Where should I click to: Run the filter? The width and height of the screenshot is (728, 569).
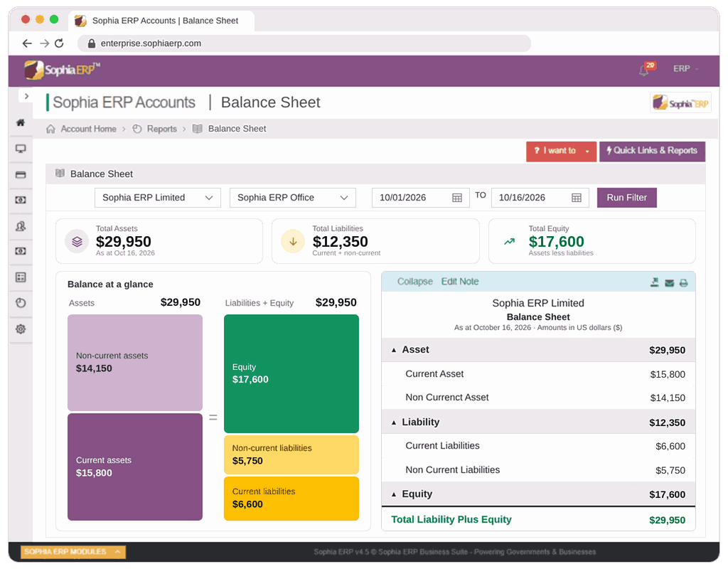coord(626,198)
